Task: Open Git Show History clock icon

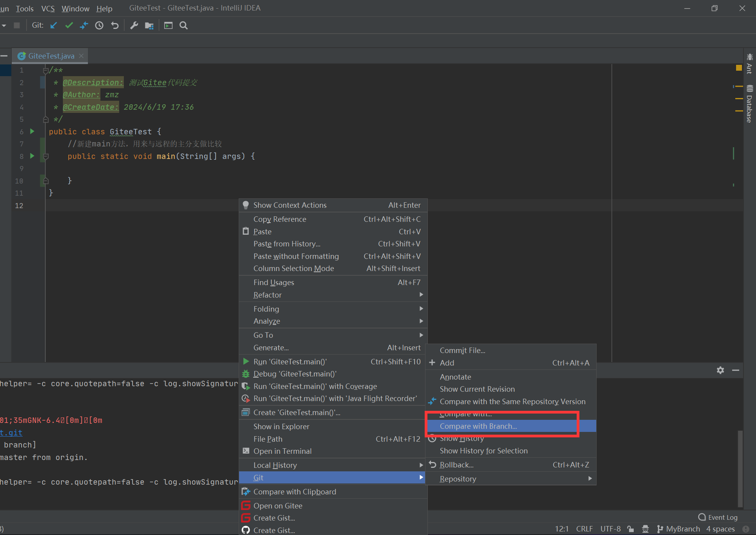Action: [x=99, y=25]
